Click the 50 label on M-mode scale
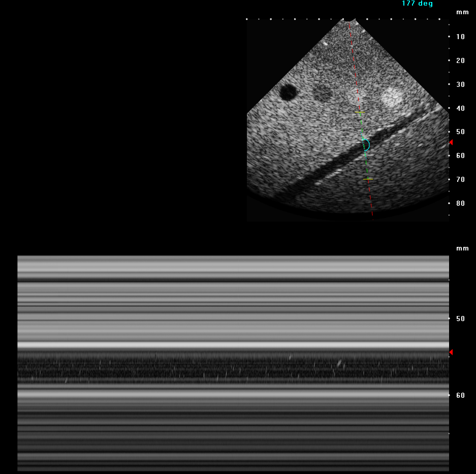The width and height of the screenshot is (476, 474). (x=460, y=319)
